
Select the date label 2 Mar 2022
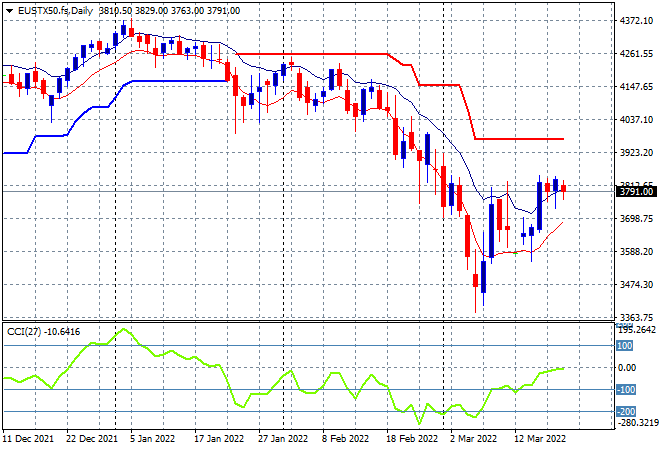tap(474, 439)
